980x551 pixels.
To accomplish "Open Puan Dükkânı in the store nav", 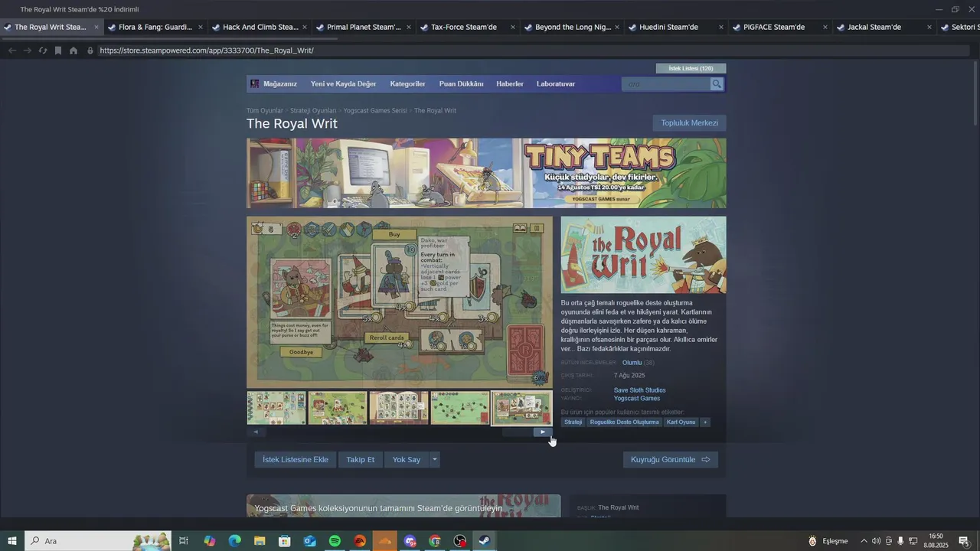I will [461, 84].
